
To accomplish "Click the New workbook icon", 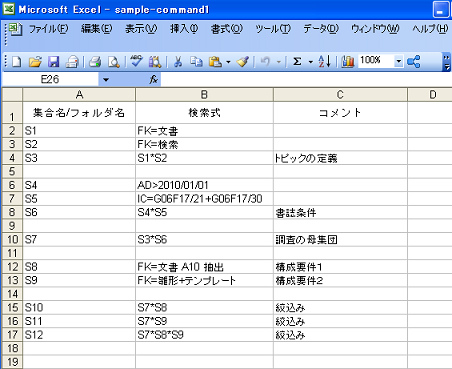I will click(17, 62).
